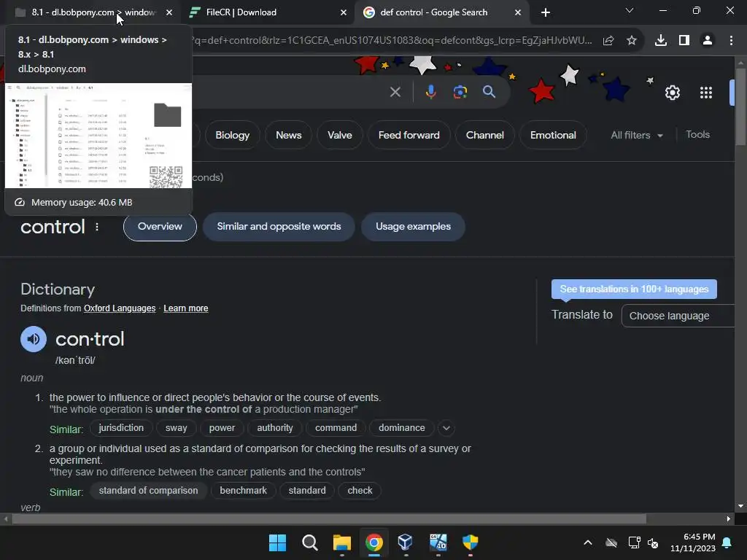Viewport: 747px width, 560px height.
Task: Open VirtualBox from taskbar
Action: coord(406,542)
